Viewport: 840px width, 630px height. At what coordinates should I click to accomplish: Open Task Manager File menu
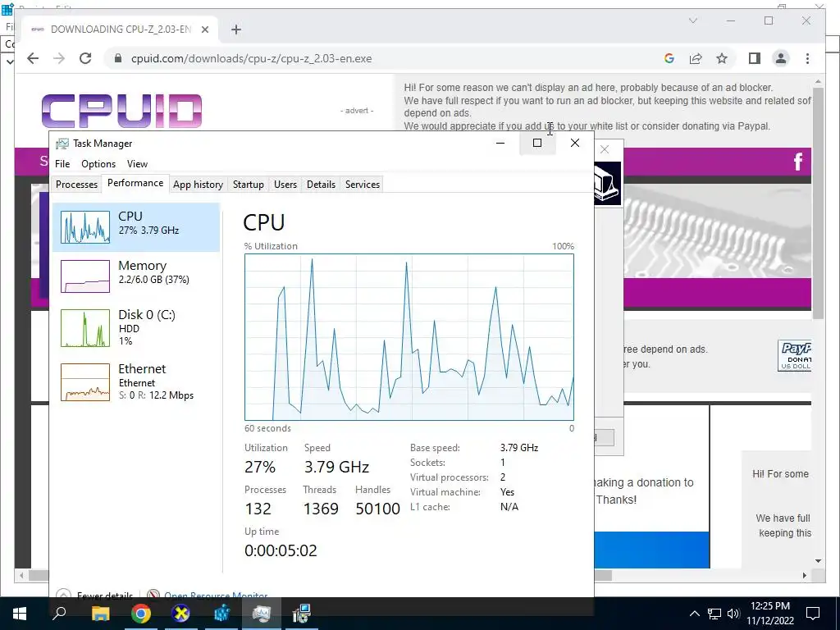pyautogui.click(x=62, y=164)
